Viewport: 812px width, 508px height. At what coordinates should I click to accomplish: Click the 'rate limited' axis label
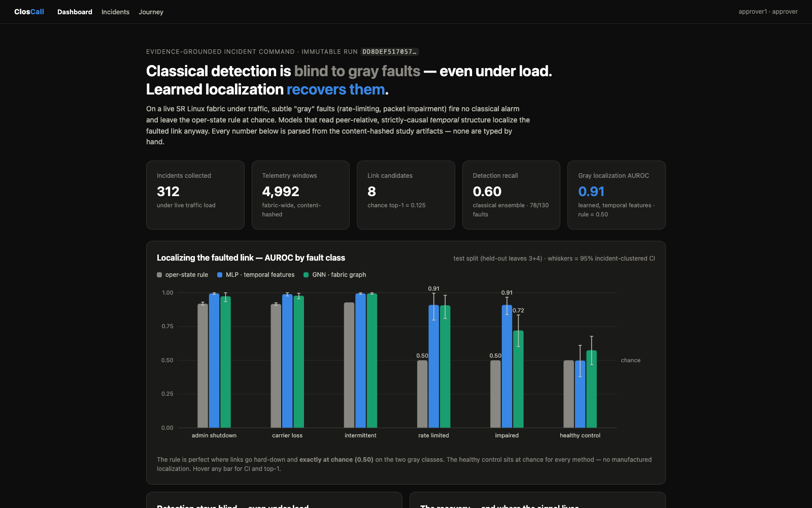pyautogui.click(x=433, y=435)
